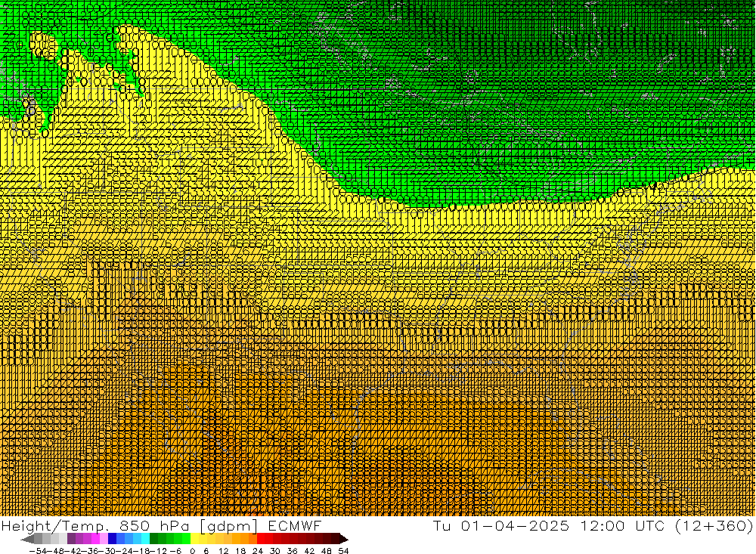Click the '42' legend value right of 36

309,551
